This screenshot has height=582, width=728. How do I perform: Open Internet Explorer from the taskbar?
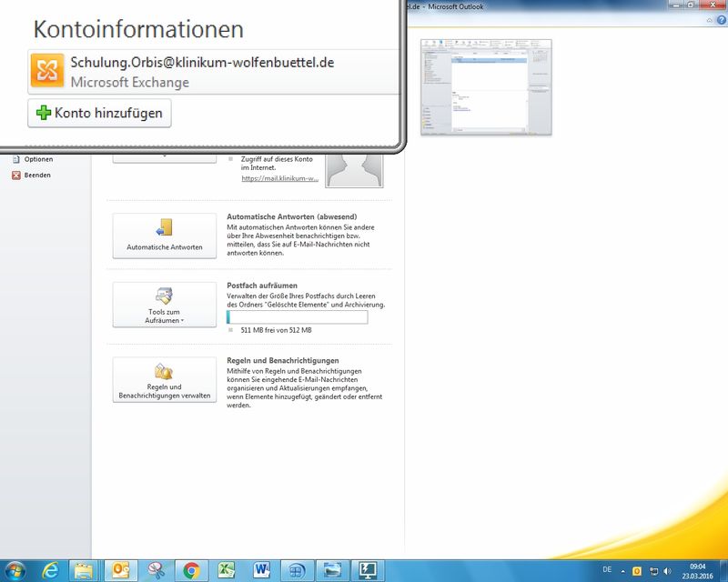[x=51, y=570]
